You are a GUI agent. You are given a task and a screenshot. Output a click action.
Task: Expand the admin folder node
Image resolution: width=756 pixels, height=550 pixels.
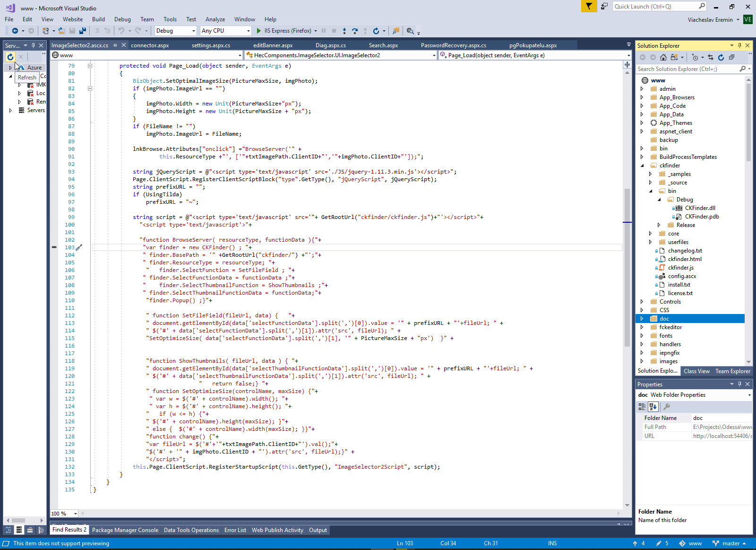pos(642,89)
